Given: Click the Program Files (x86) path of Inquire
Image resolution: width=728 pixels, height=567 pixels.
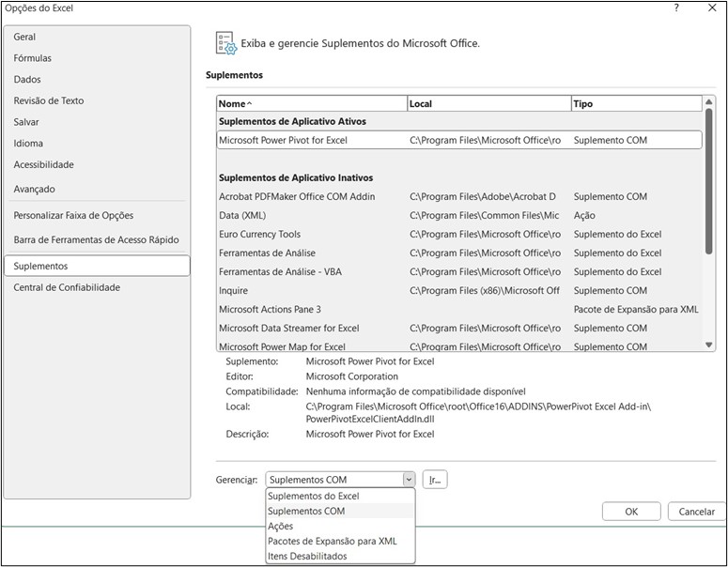Looking at the screenshot, I should click(485, 290).
